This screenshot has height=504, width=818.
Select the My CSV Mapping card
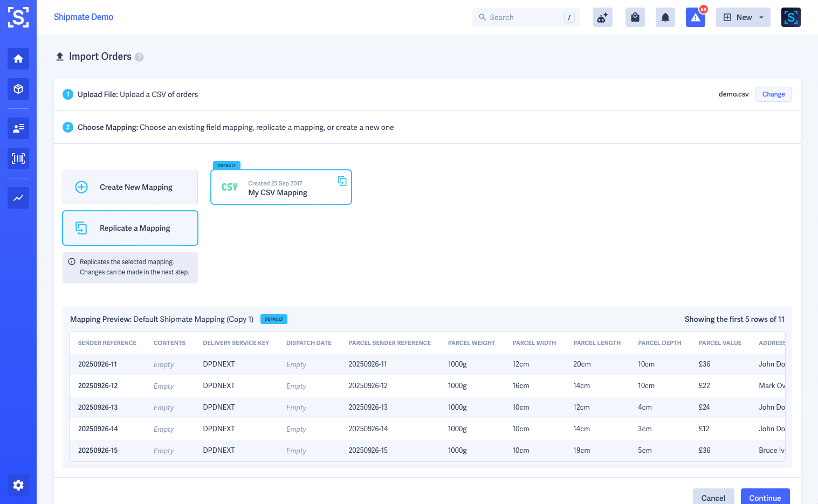[280, 188]
